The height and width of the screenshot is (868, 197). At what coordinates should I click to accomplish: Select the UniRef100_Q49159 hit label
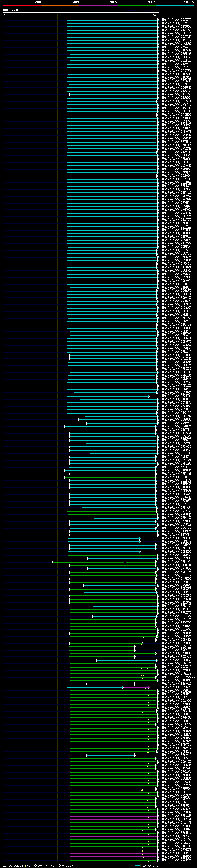click(x=177, y=108)
